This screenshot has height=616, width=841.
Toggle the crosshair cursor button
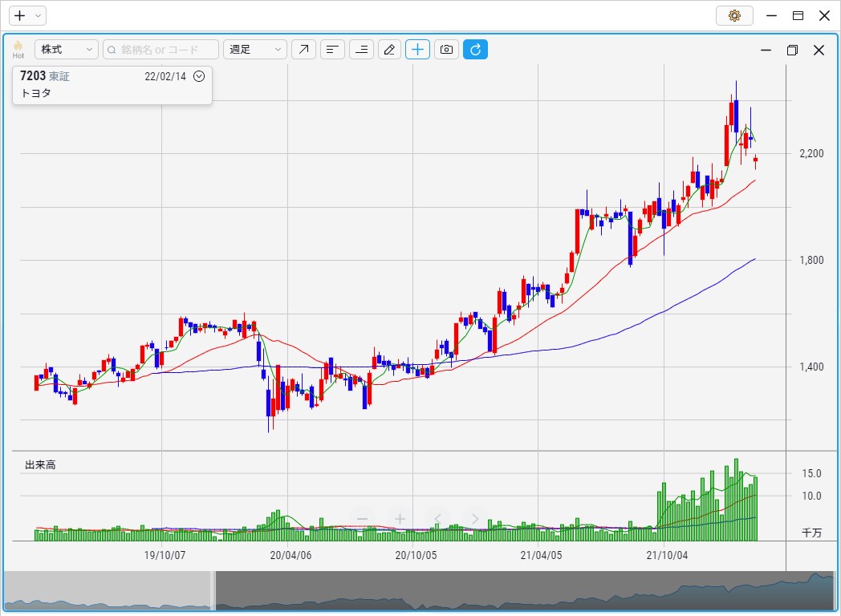[417, 50]
